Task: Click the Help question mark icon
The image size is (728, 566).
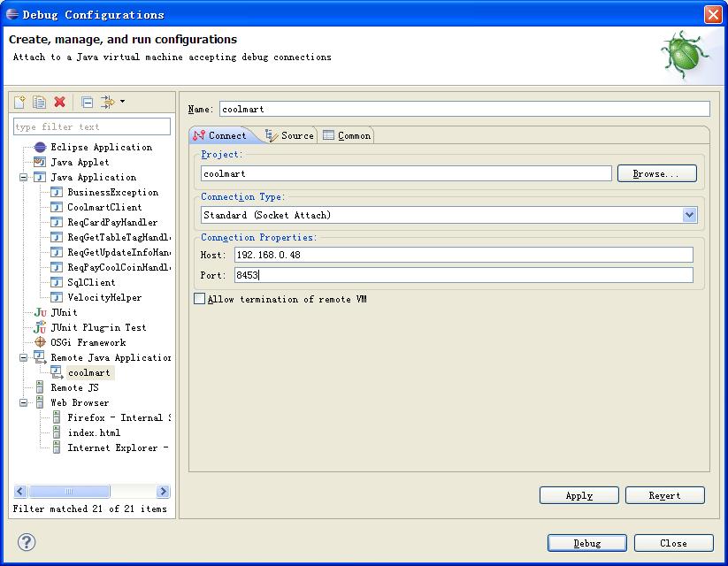Action: point(26,542)
